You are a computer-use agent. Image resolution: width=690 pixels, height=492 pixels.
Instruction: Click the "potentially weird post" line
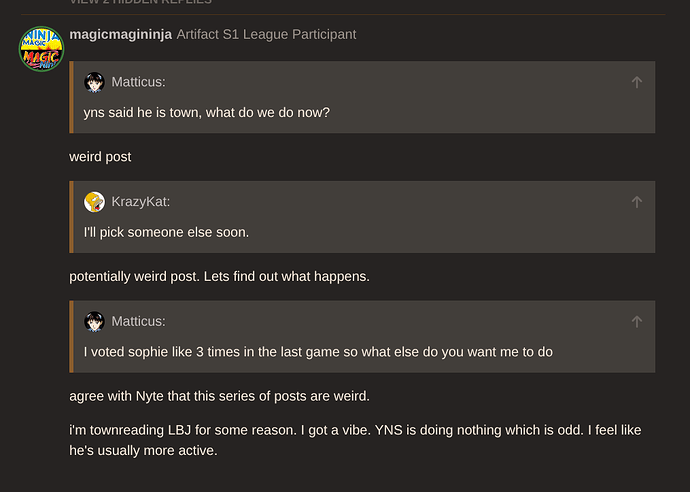point(219,276)
